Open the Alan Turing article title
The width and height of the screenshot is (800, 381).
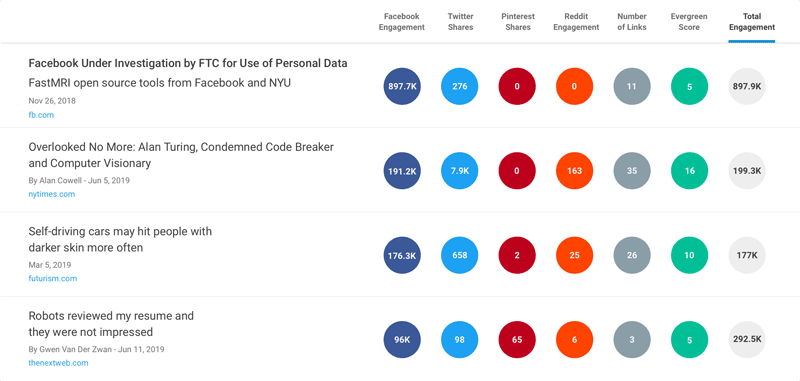pos(181,155)
